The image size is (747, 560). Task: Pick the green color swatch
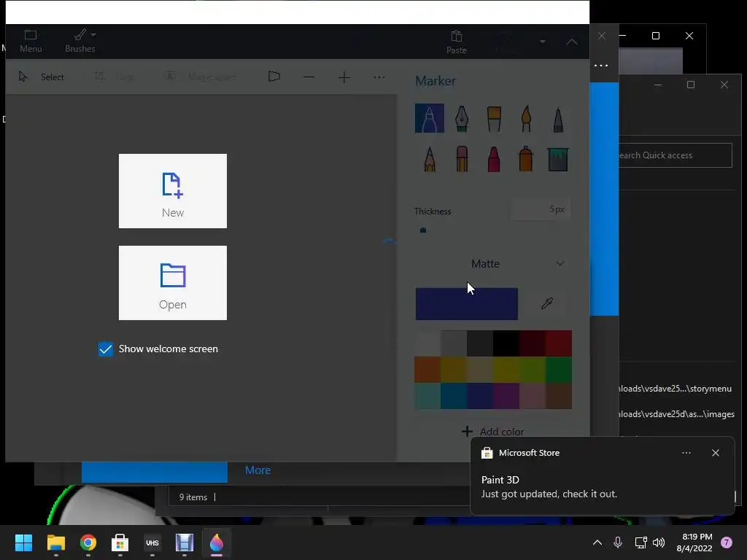[x=558, y=370]
